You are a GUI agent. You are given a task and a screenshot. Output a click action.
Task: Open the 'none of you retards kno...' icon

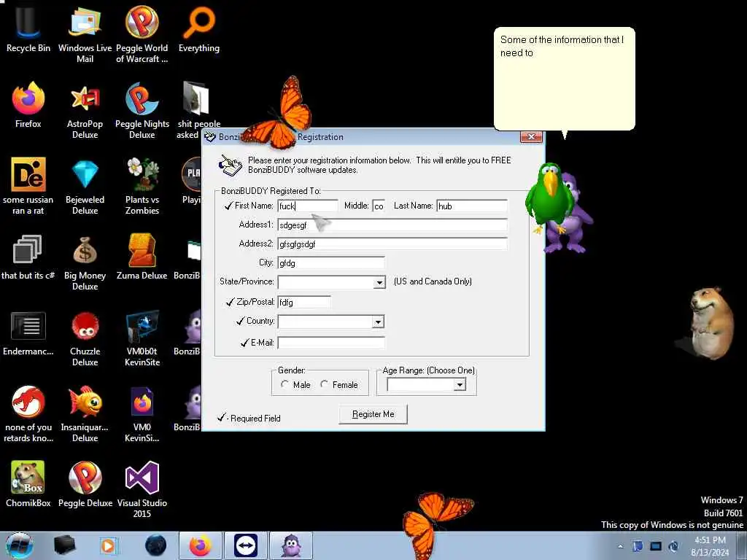(28, 413)
